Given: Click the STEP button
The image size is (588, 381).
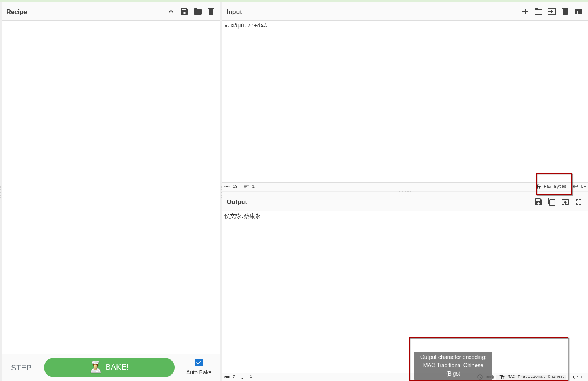Looking at the screenshot, I should [21, 368].
